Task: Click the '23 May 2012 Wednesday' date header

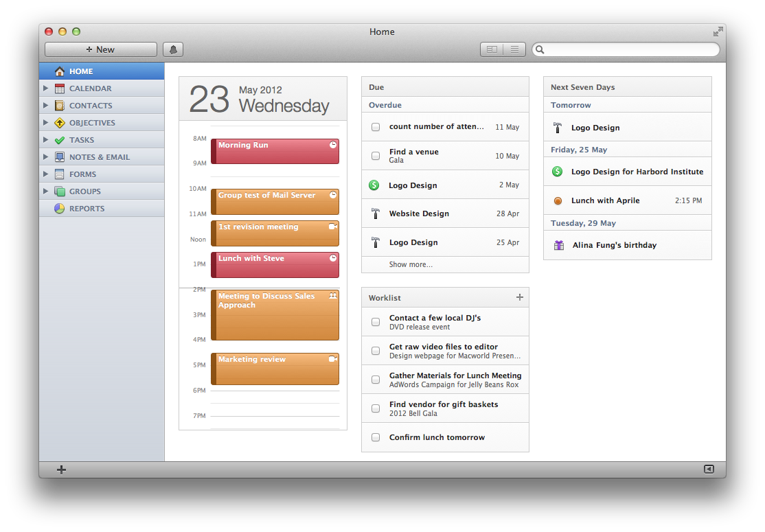Action: coord(263,98)
